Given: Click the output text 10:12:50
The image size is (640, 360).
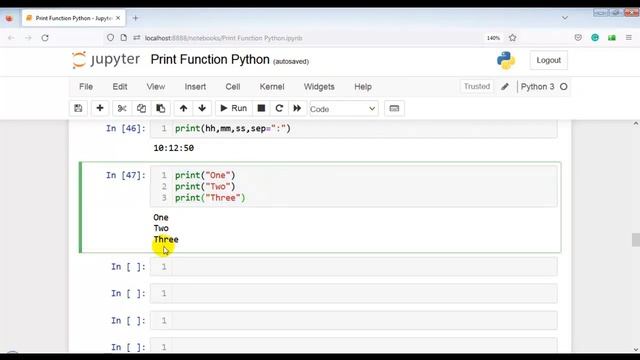Looking at the screenshot, I should click(173, 148).
